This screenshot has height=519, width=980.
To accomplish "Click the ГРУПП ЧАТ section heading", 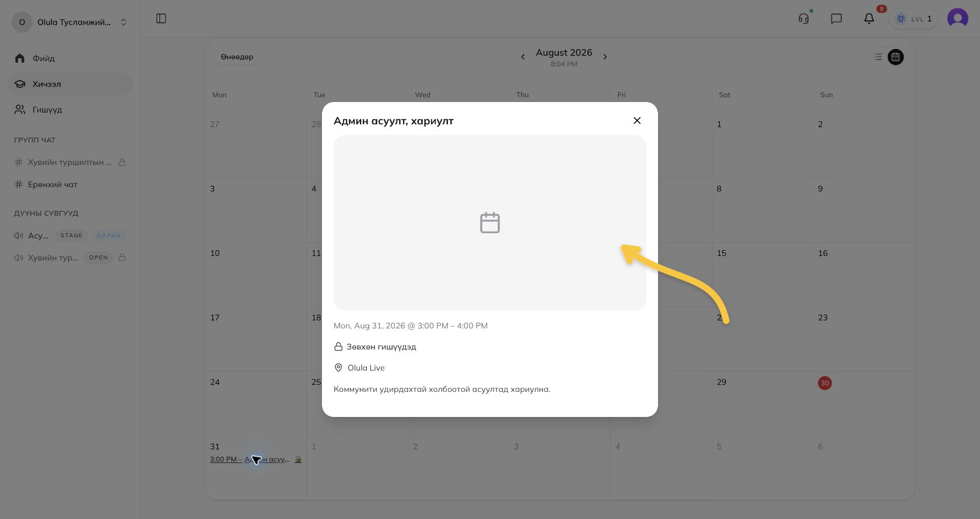I will click(x=35, y=140).
